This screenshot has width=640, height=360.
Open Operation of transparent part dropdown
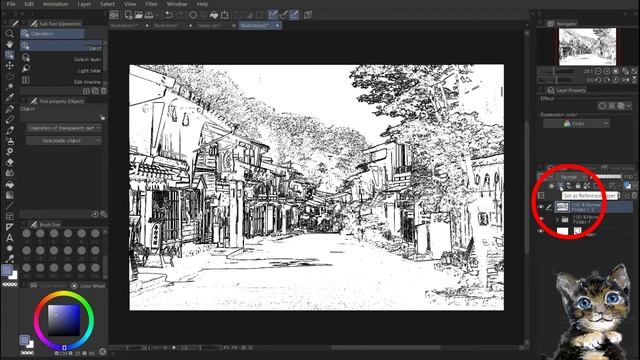point(64,128)
